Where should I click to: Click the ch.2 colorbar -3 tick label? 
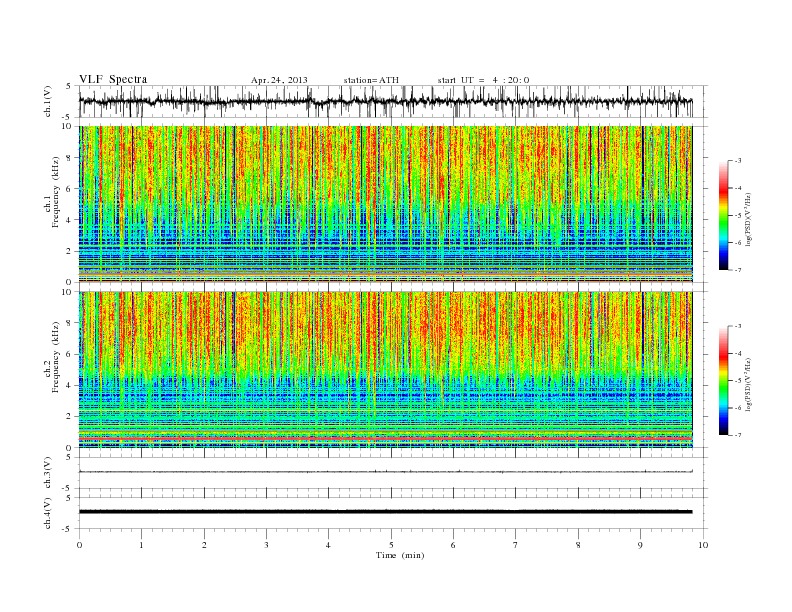click(x=738, y=326)
